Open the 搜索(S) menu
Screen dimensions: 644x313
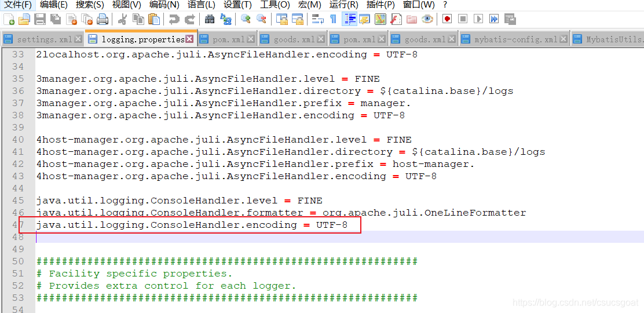pos(90,5)
